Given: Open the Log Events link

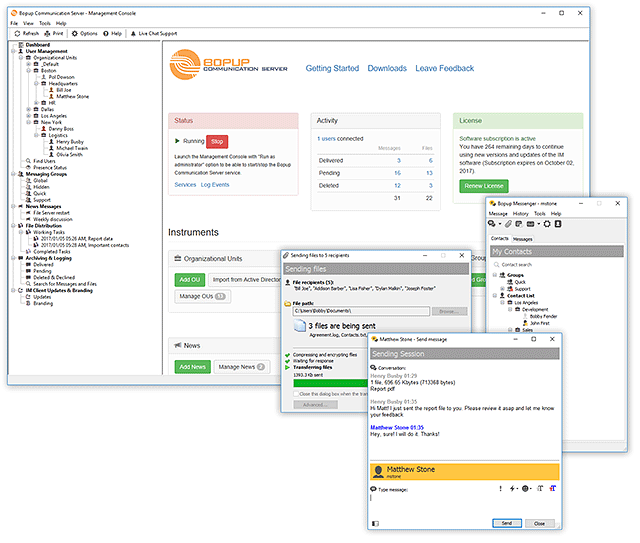Looking at the screenshot, I should pyautogui.click(x=215, y=185).
